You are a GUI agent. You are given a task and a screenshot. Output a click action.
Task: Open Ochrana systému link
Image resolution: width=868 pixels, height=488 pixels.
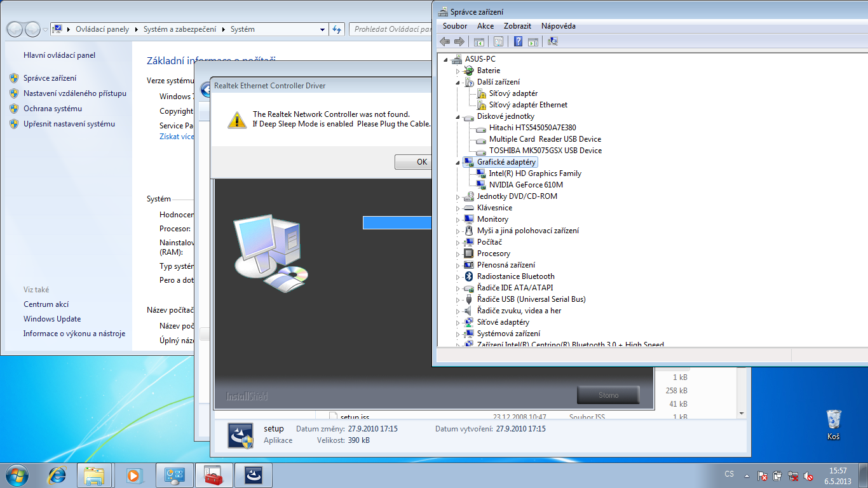[x=53, y=109]
